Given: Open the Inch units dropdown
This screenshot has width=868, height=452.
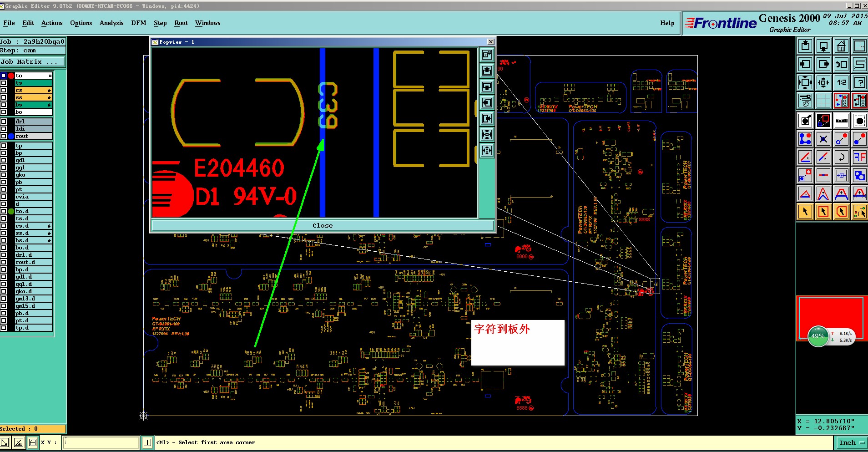Looking at the screenshot, I should click(x=851, y=442).
